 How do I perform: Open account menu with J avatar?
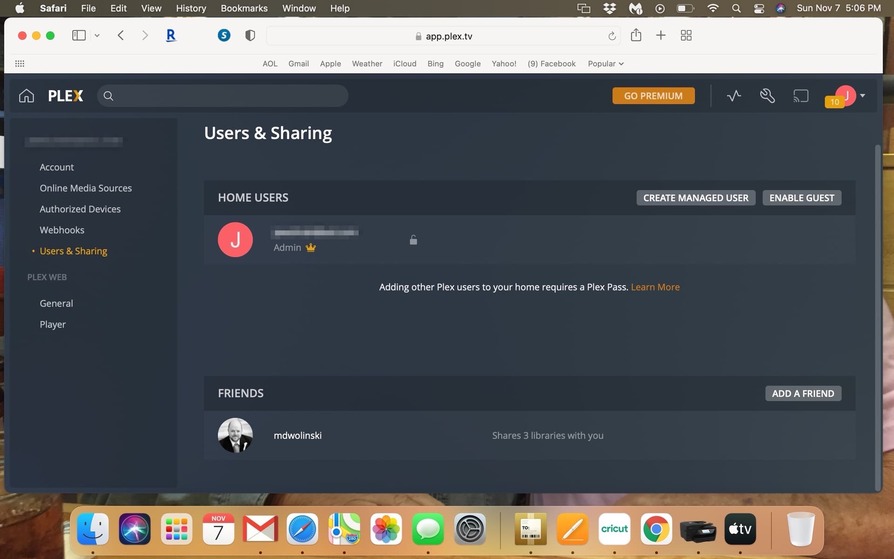(846, 96)
